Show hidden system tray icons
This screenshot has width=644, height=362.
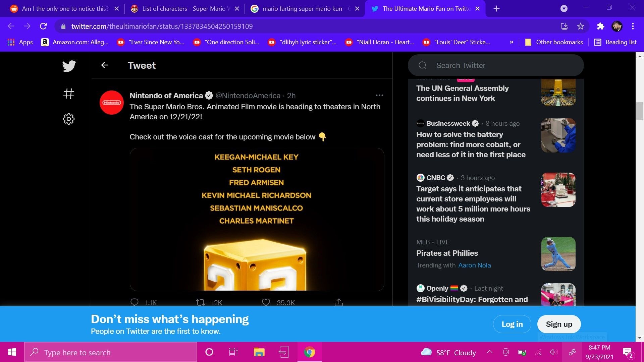[x=490, y=352]
